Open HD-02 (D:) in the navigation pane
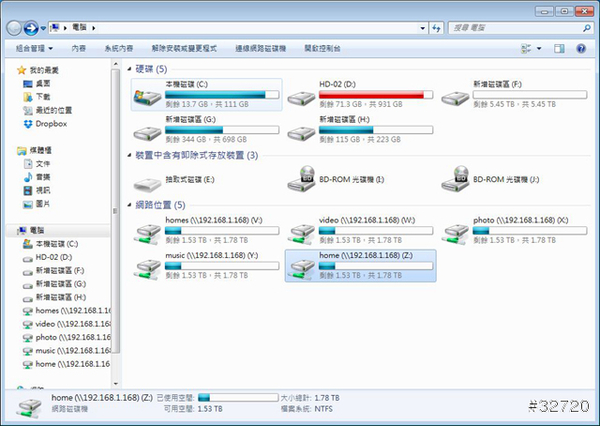Viewport: 600px width, 426px height. 47,257
